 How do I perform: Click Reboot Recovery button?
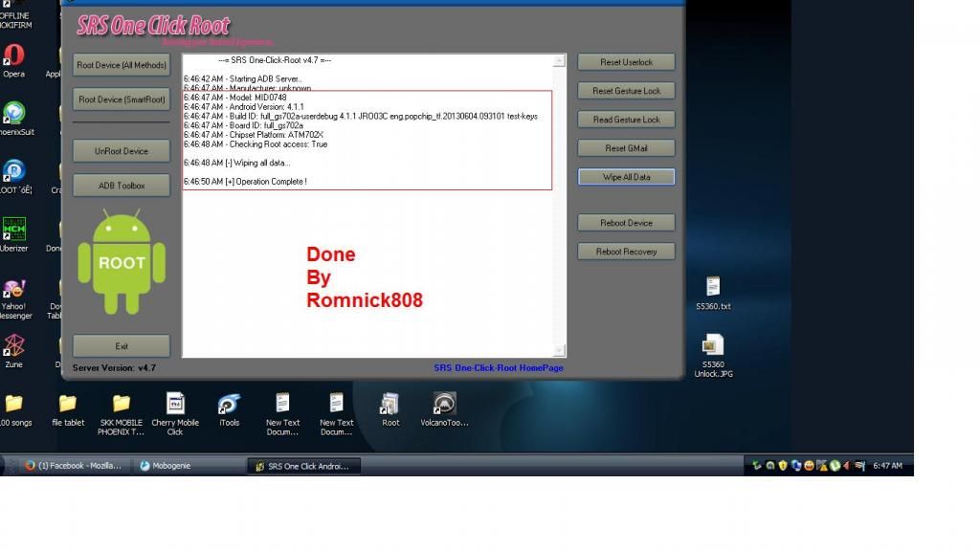[626, 252]
